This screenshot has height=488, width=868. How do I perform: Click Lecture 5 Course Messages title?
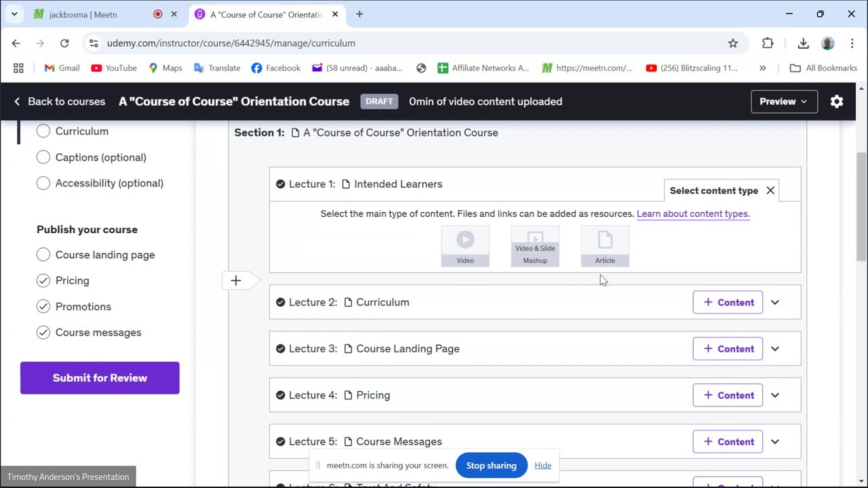click(399, 442)
